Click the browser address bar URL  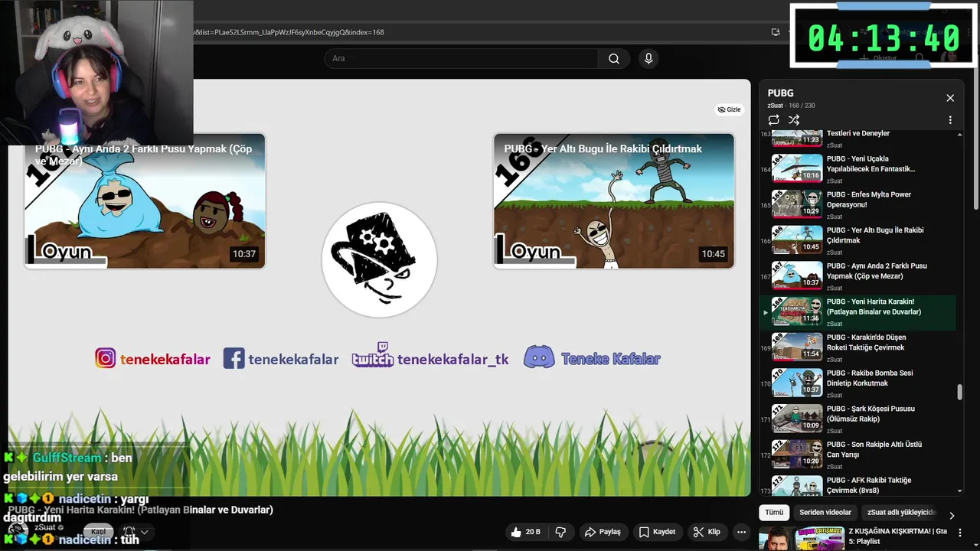coord(289,32)
